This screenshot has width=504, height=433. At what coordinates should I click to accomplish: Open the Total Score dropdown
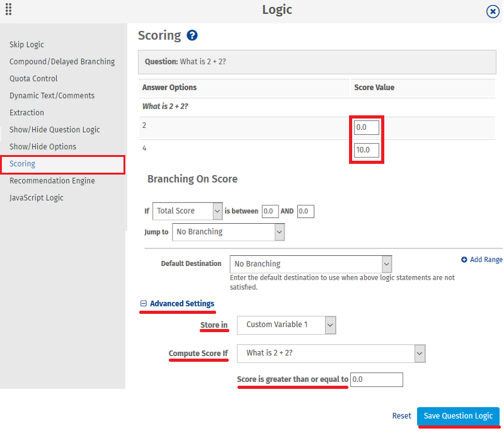[188, 211]
